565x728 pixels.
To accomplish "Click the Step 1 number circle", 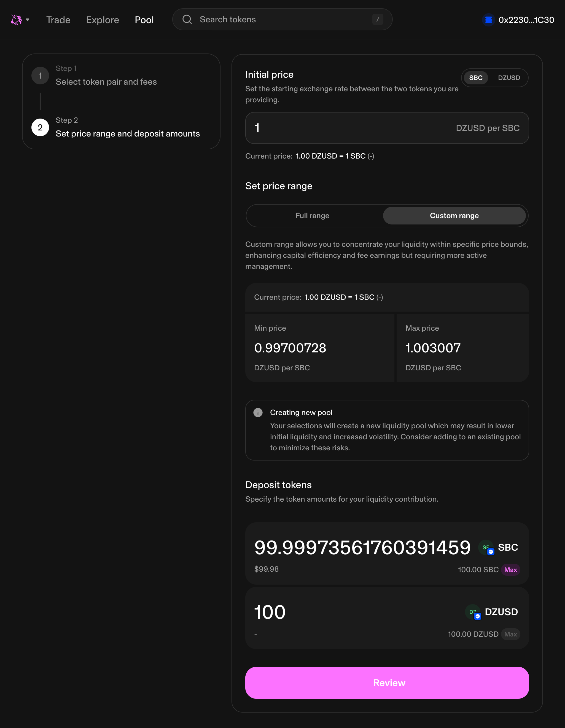I will coord(40,75).
